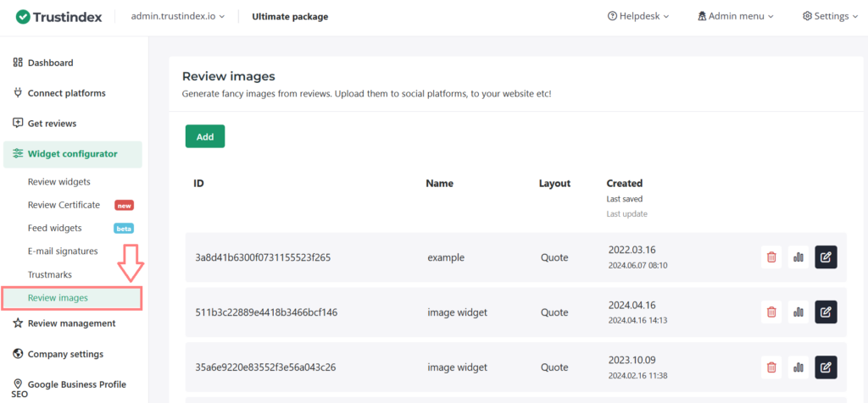Click the Trustindex logo

tap(59, 16)
